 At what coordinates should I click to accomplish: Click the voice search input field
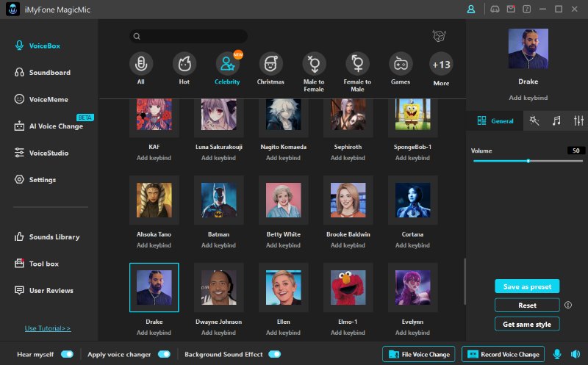click(x=189, y=36)
